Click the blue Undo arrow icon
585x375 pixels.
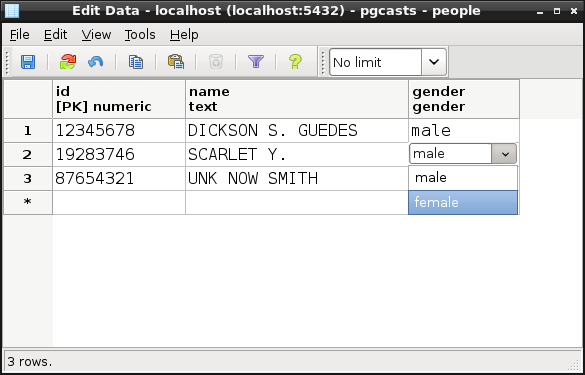point(96,62)
